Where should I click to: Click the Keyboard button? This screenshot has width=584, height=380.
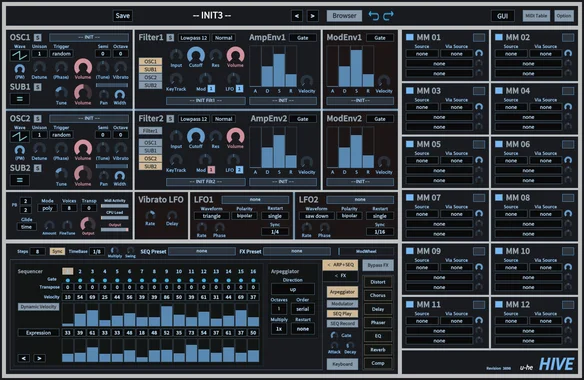pos(342,364)
